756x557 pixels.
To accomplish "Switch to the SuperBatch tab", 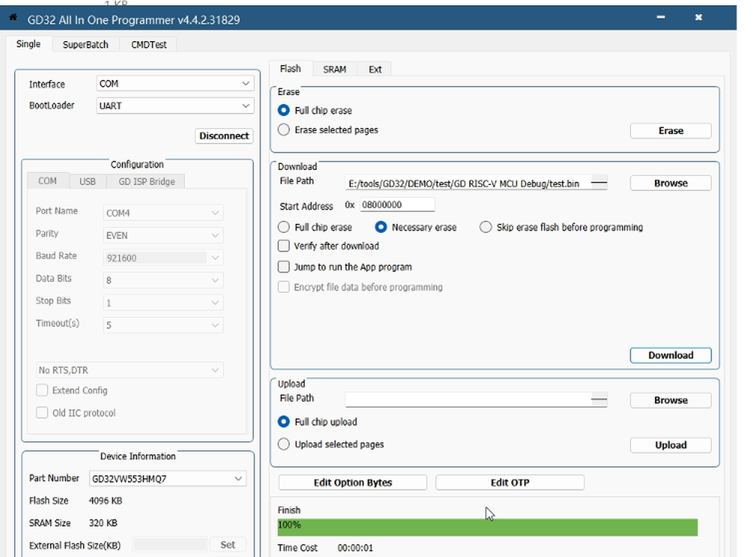I will click(85, 45).
